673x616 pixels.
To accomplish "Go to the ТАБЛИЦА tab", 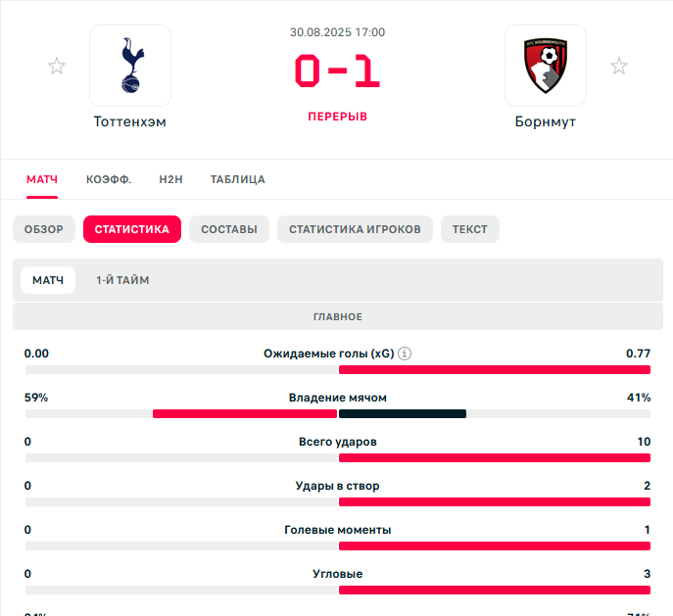I will [x=237, y=179].
